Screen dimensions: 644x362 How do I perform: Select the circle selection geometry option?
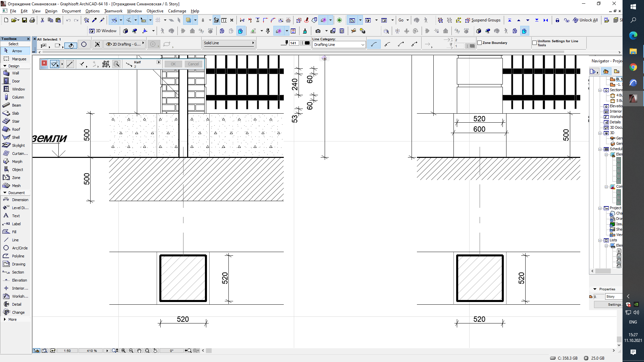coord(84,44)
